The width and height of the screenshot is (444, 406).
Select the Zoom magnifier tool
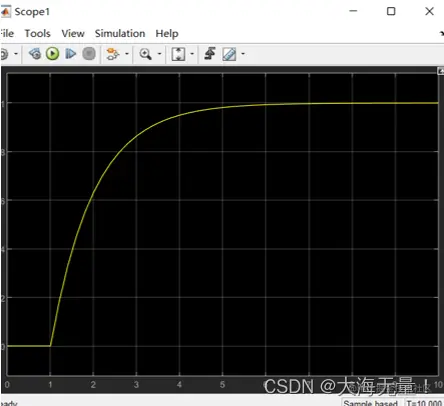146,54
